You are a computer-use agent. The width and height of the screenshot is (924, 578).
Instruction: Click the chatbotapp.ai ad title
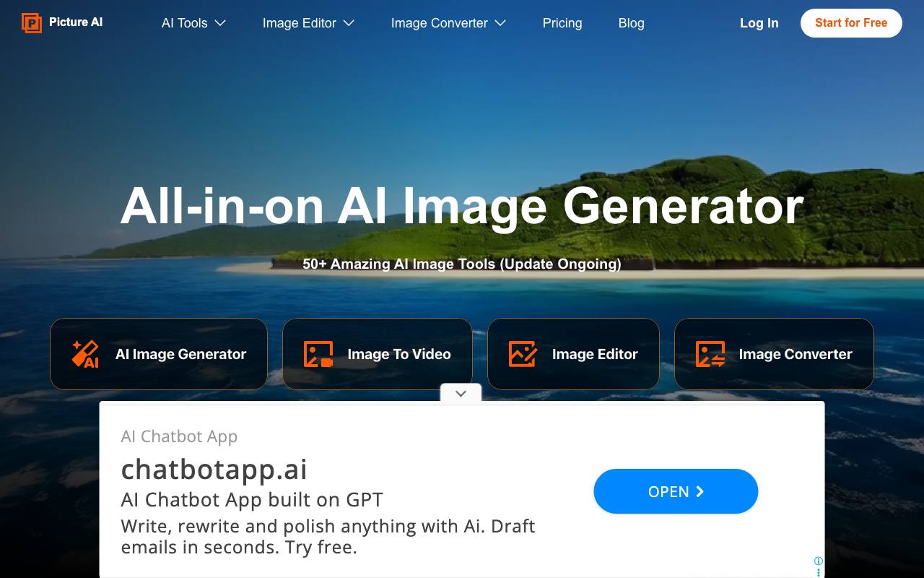click(214, 470)
